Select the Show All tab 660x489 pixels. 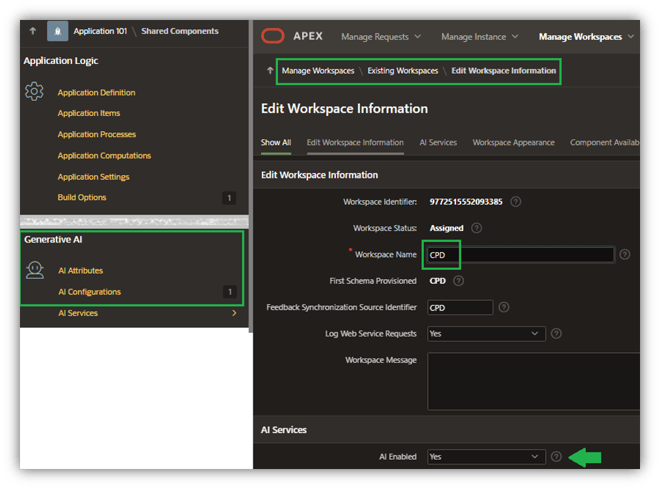coord(275,143)
